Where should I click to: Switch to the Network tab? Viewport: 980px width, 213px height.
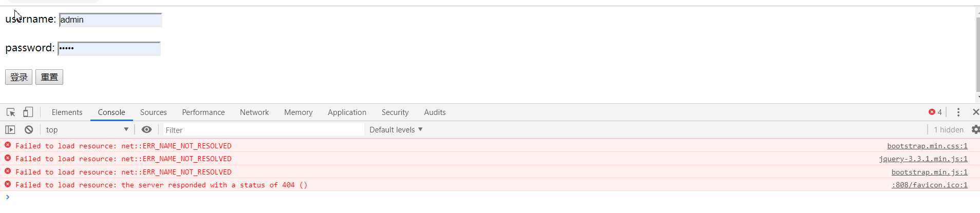(x=254, y=112)
